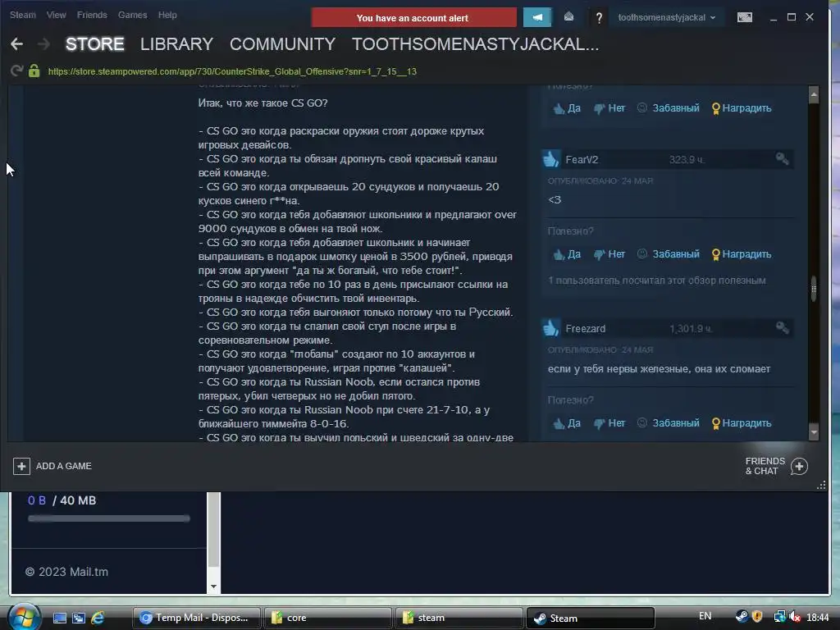840x630 pixels.
Task: Vote Да on FearV2's review
Action: 567,254
